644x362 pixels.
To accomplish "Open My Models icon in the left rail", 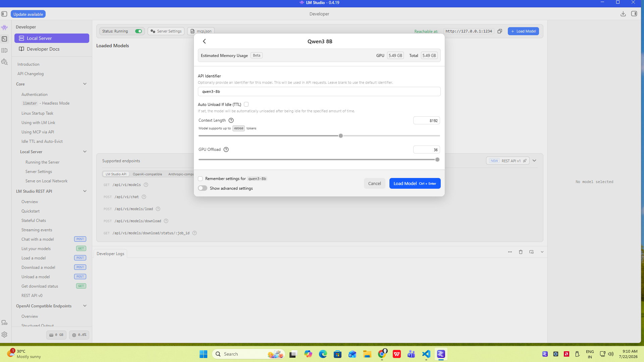I will [4, 50].
